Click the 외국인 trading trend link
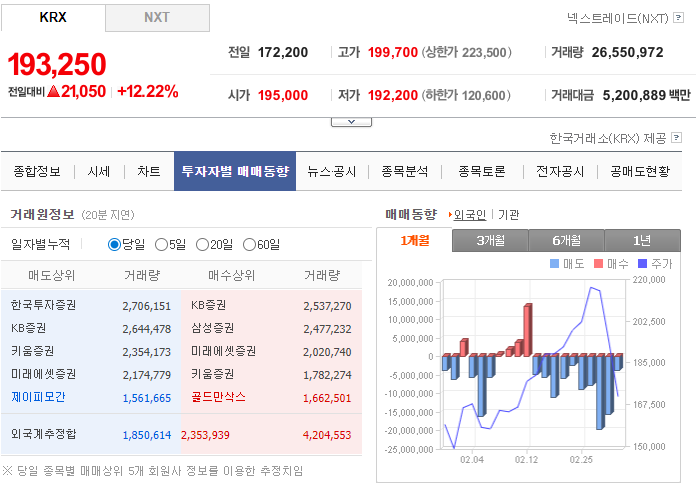Viewport: 696px width, 483px height. 469,214
